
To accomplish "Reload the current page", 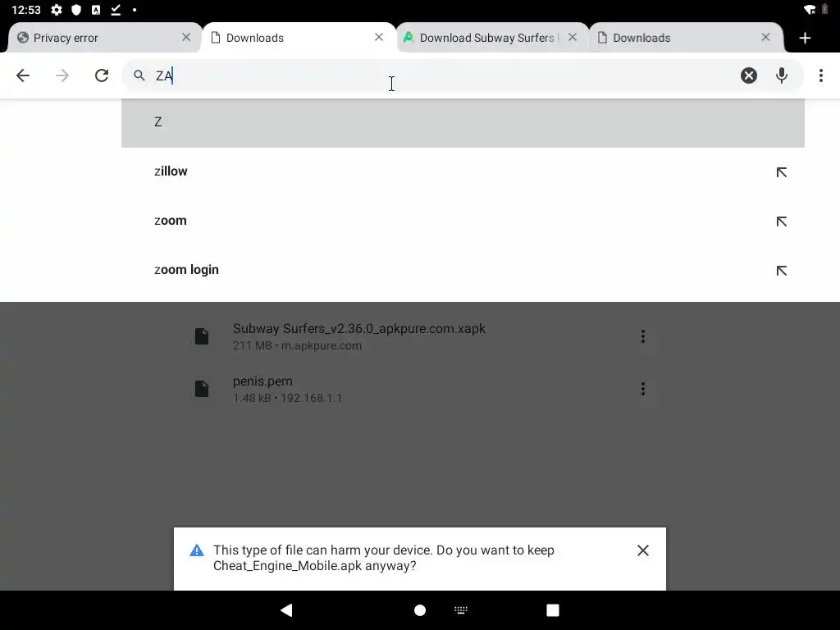I will coord(102,75).
